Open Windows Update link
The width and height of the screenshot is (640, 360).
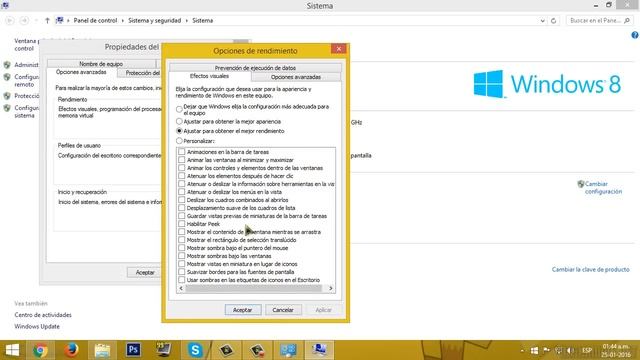[37, 327]
